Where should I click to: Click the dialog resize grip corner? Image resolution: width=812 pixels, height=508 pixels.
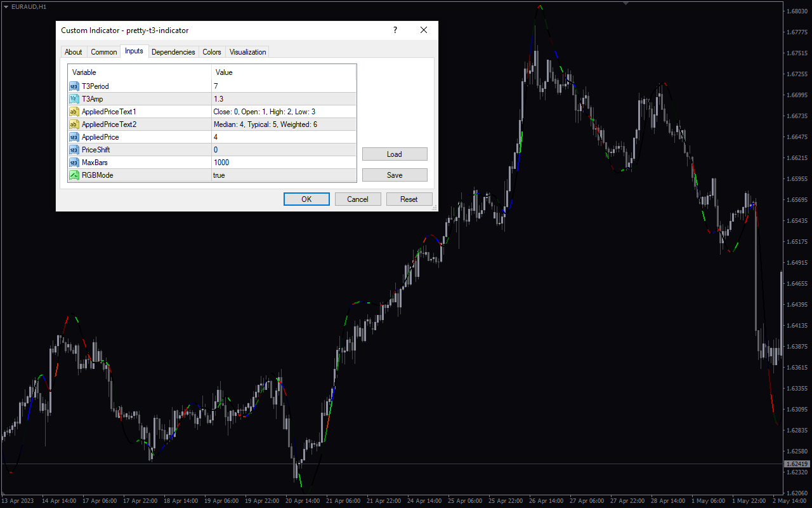pyautogui.click(x=435, y=208)
